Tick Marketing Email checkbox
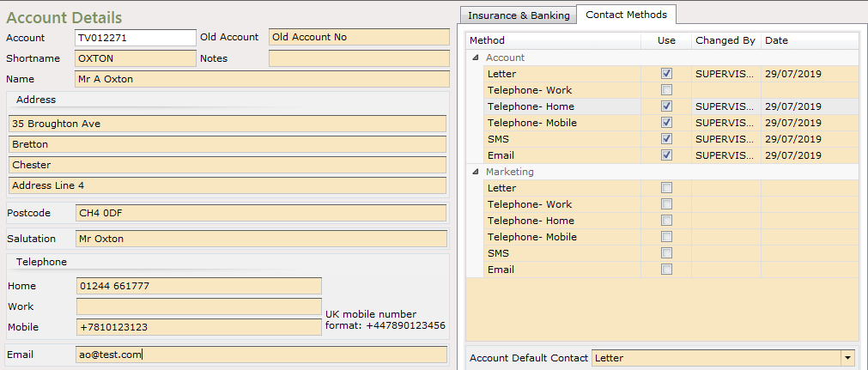This screenshot has height=370, width=868. point(666,270)
